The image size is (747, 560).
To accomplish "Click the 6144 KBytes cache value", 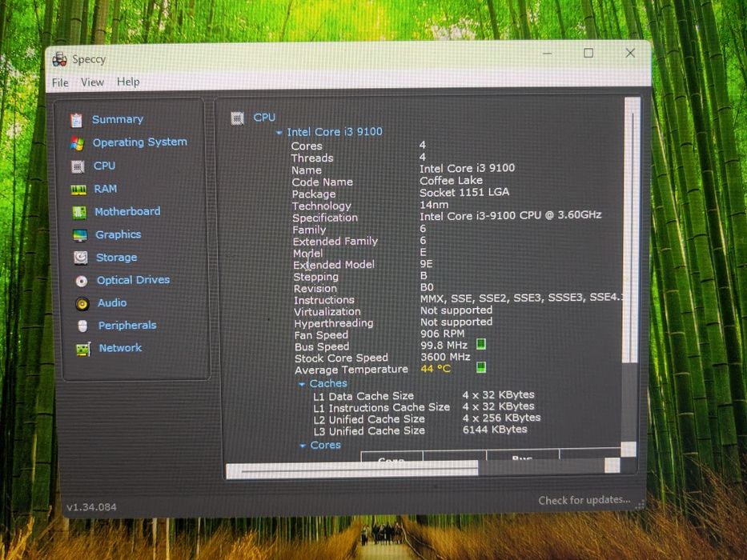I will click(495, 430).
